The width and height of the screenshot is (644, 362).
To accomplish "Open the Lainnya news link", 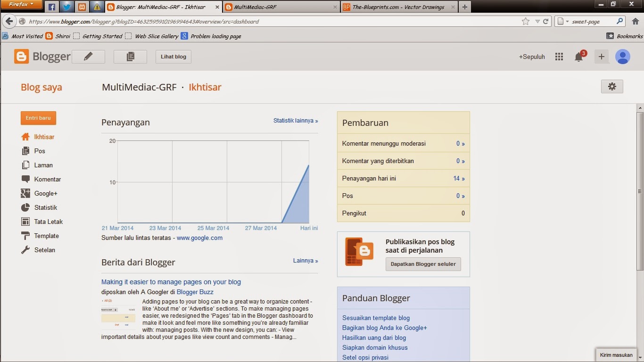I will [x=305, y=261].
